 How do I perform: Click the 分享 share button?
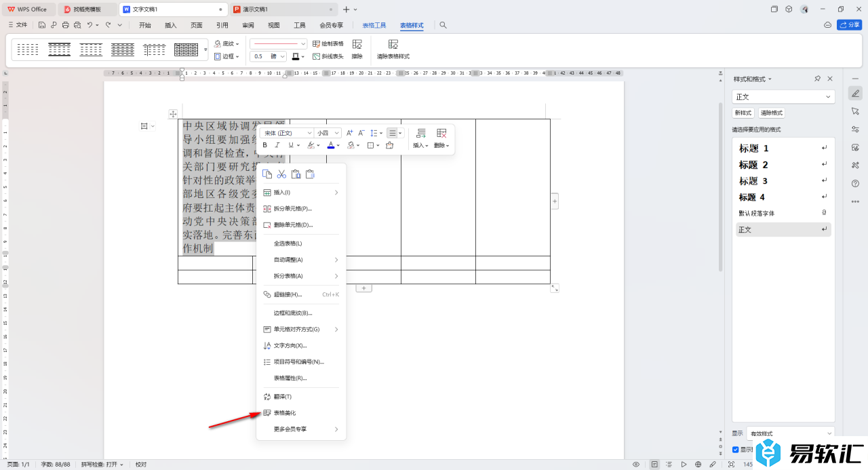(850, 25)
